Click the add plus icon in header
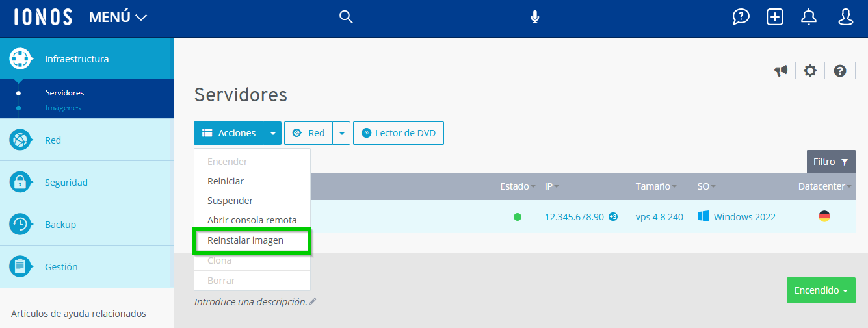Viewport: 868px width, 328px height. (774, 18)
